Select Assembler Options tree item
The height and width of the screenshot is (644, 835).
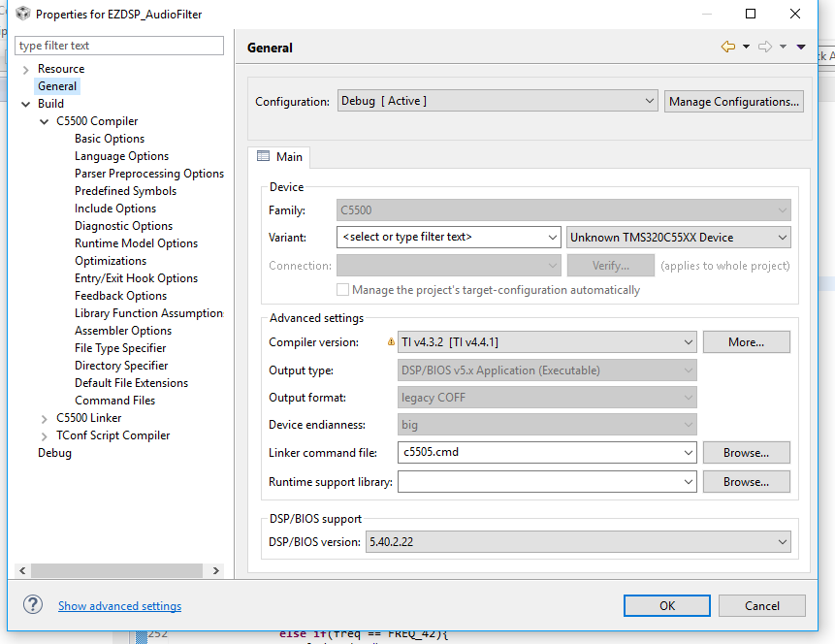click(x=123, y=331)
